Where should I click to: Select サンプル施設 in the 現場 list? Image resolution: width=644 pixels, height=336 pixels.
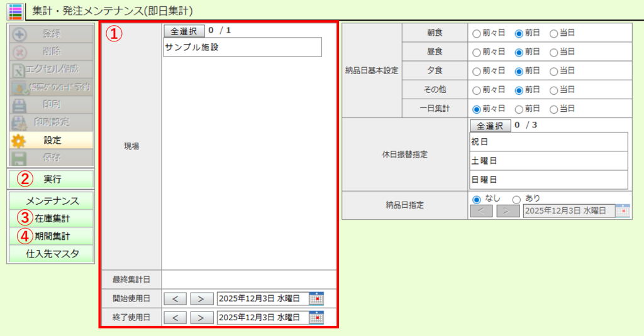coord(242,47)
